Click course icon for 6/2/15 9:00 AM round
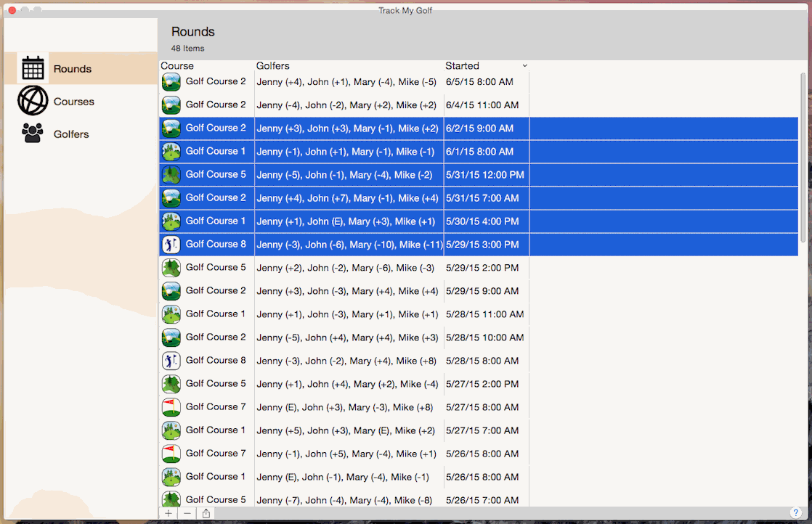Viewport: 812px width, 524px height. (171, 128)
